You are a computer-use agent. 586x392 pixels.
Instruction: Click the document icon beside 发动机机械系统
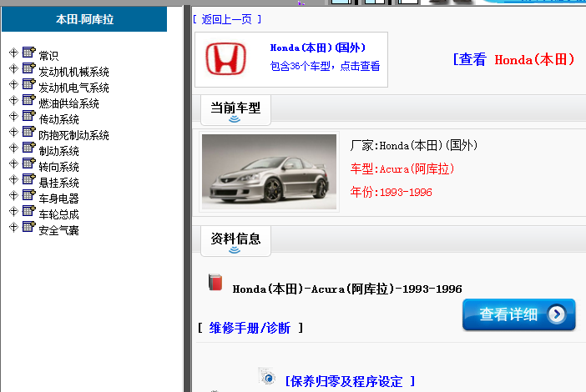(28, 68)
